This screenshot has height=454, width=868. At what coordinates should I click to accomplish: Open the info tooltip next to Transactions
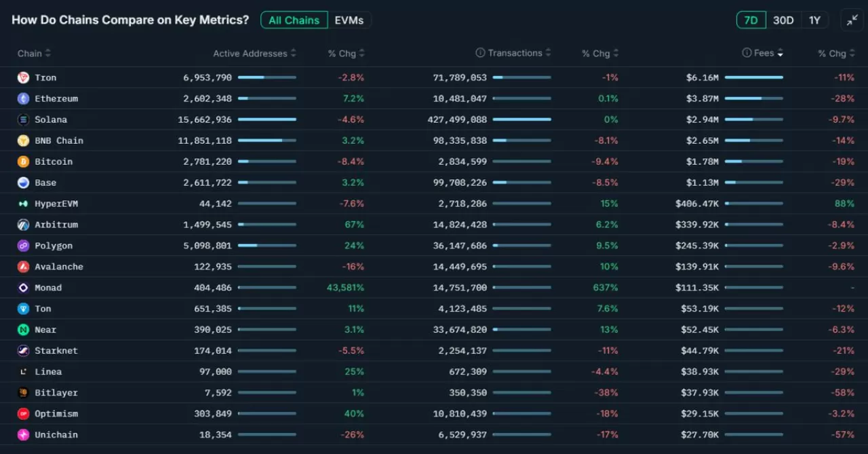coord(482,52)
